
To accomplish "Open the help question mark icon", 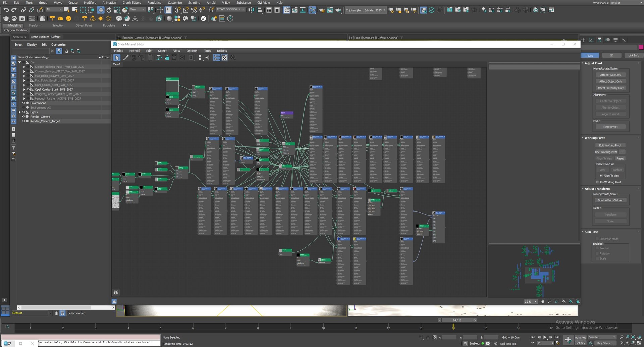I will pos(230,18).
